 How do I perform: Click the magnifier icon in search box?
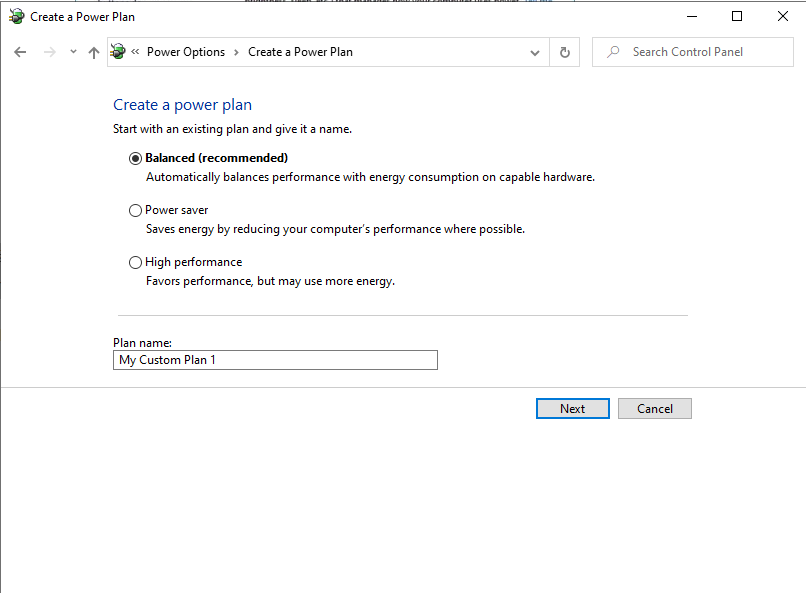(x=613, y=52)
